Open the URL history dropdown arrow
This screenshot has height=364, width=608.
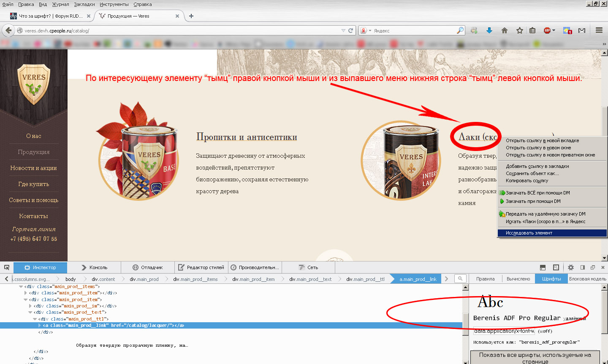(x=343, y=30)
